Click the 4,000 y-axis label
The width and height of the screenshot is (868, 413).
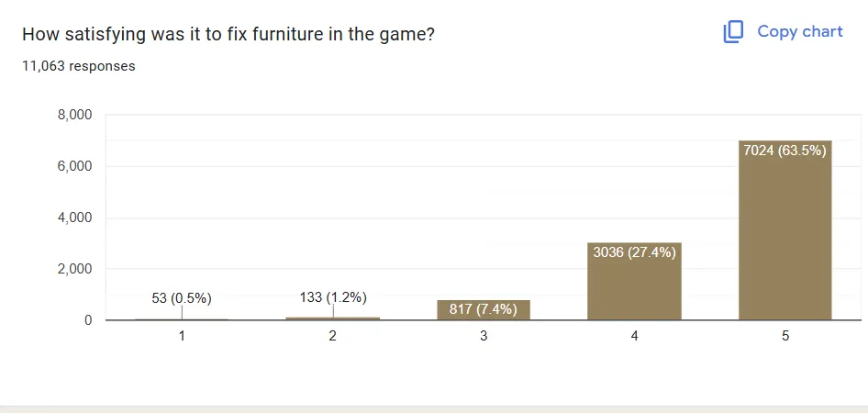[x=75, y=218]
